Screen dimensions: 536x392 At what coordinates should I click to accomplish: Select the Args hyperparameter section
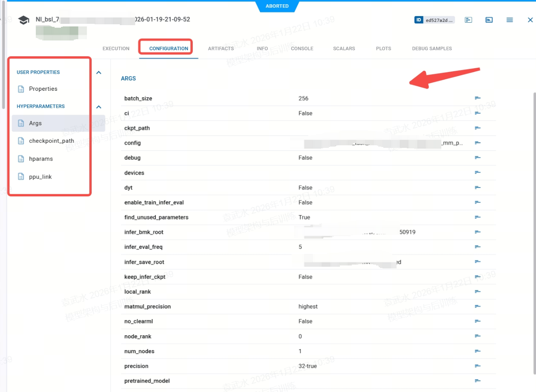pos(58,123)
